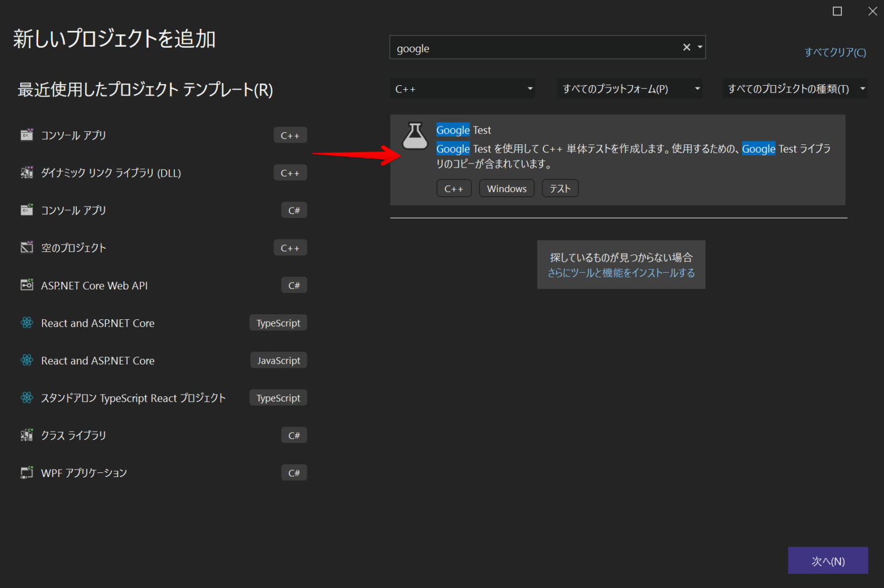The width and height of the screenshot is (884, 588).
Task: Open the search history dropdown arrow
Action: click(699, 47)
